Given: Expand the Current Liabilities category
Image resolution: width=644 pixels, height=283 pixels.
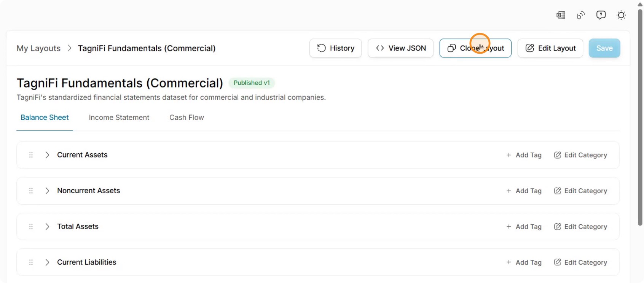Looking at the screenshot, I should tap(47, 262).
